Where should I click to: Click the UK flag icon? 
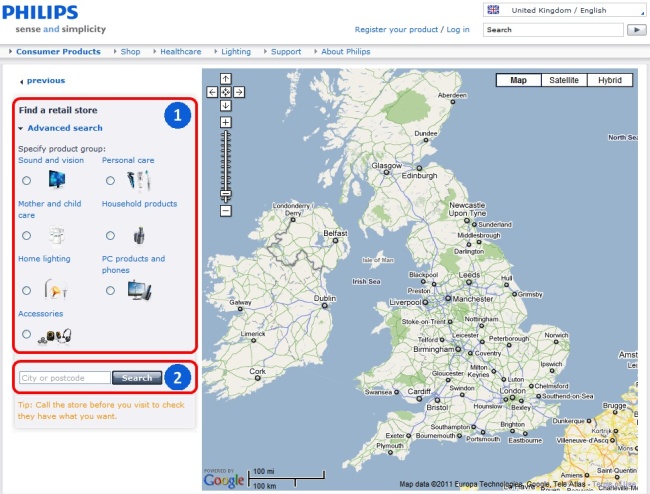coord(493,10)
